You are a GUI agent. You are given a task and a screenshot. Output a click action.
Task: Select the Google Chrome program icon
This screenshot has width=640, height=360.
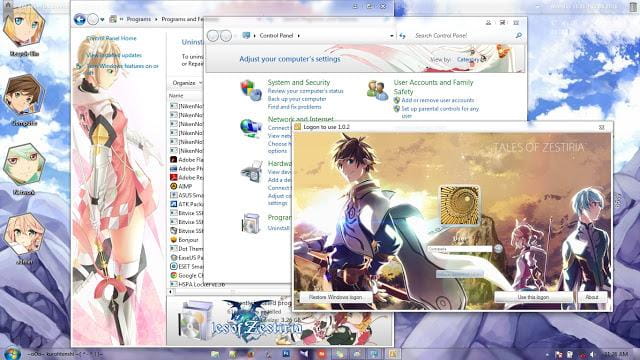[173, 275]
